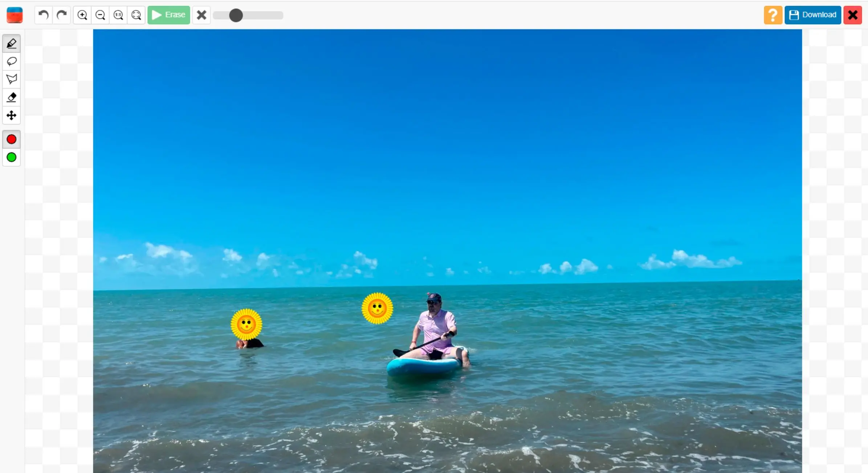Click Zoom Out magnifier button
The image size is (868, 473).
click(x=100, y=15)
